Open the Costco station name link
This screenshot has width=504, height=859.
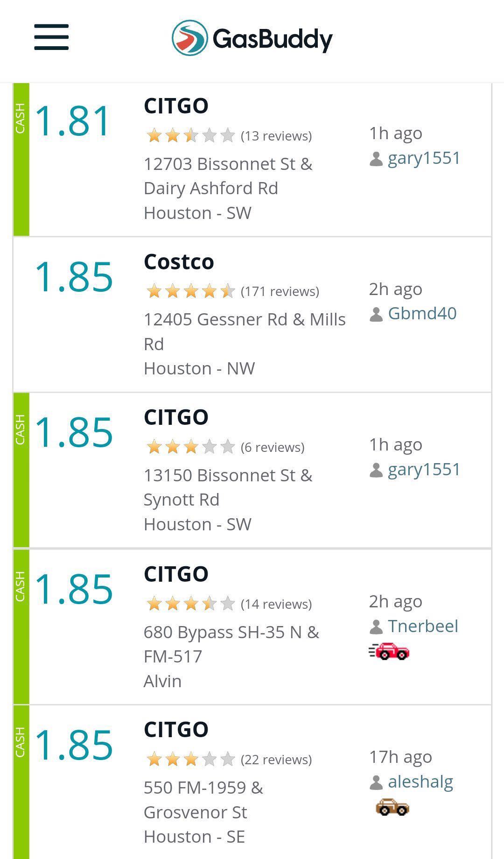pos(179,262)
